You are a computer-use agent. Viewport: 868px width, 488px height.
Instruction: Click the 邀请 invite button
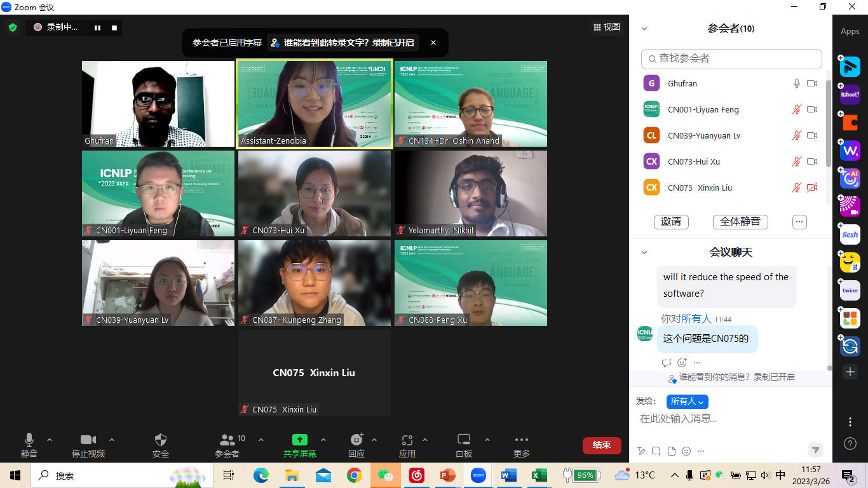[x=671, y=222]
